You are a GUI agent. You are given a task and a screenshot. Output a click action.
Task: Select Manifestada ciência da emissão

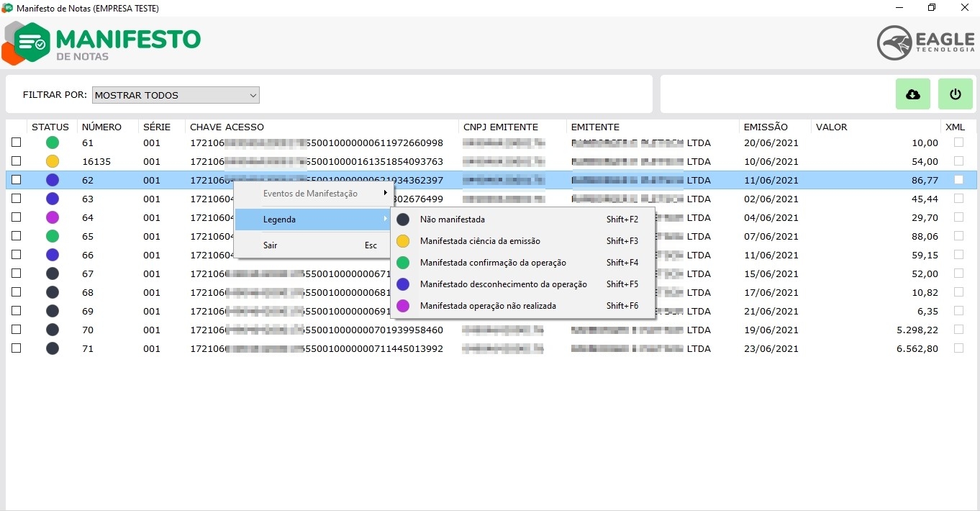(480, 241)
